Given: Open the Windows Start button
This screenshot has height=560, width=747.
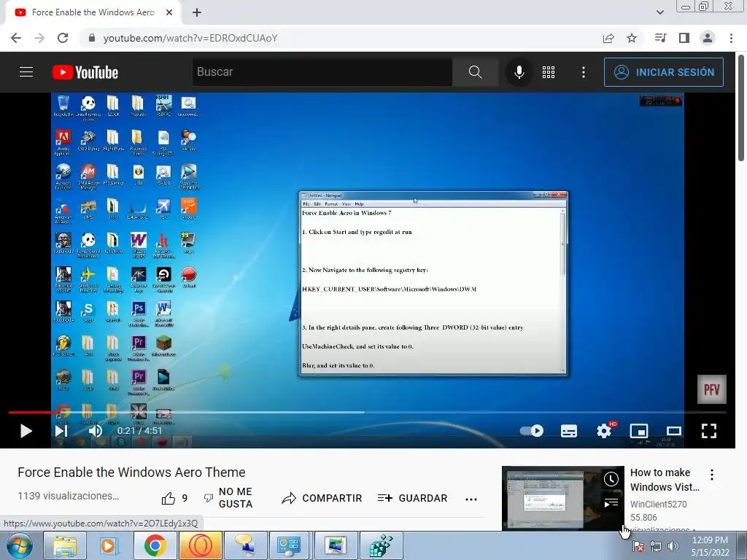Looking at the screenshot, I should [20, 545].
